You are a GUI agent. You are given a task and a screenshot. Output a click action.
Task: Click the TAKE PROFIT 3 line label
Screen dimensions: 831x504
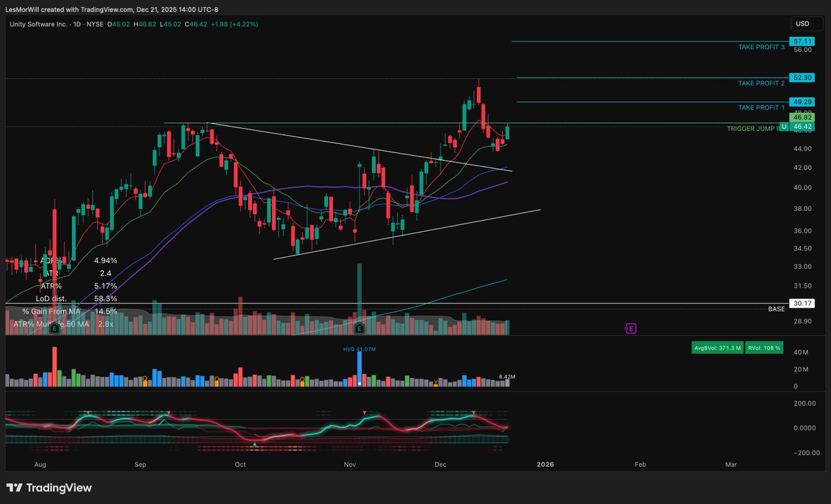[x=761, y=47]
